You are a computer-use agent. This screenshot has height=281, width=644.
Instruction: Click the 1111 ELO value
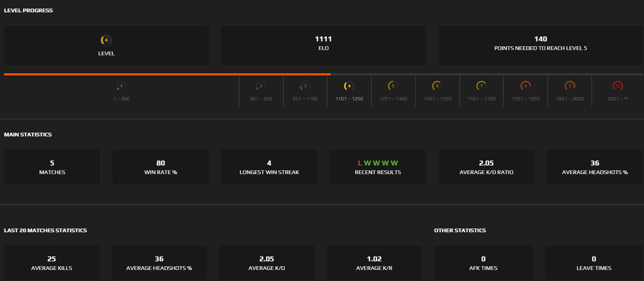[x=324, y=39]
